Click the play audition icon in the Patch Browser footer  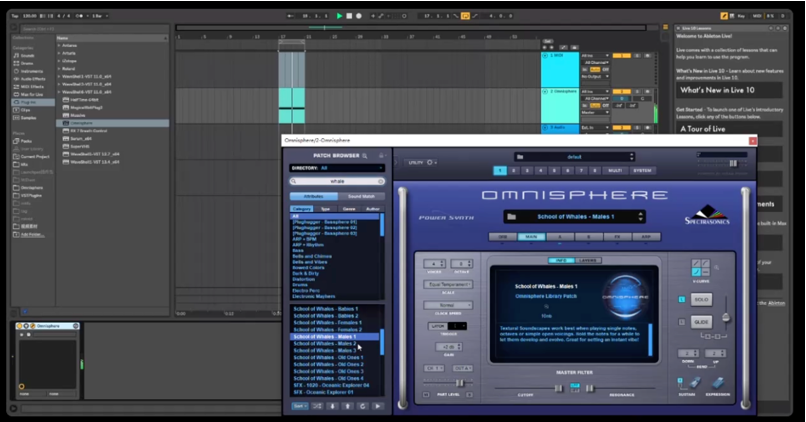[x=378, y=406]
